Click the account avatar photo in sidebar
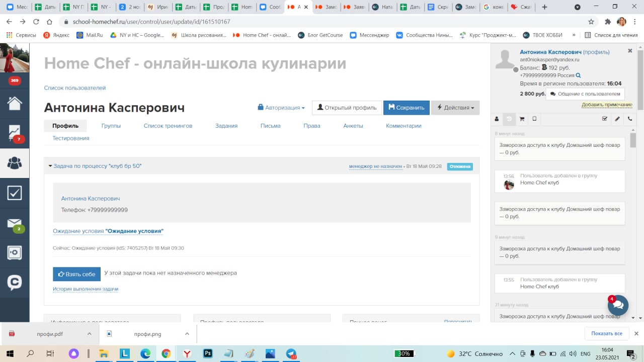 coord(14,58)
